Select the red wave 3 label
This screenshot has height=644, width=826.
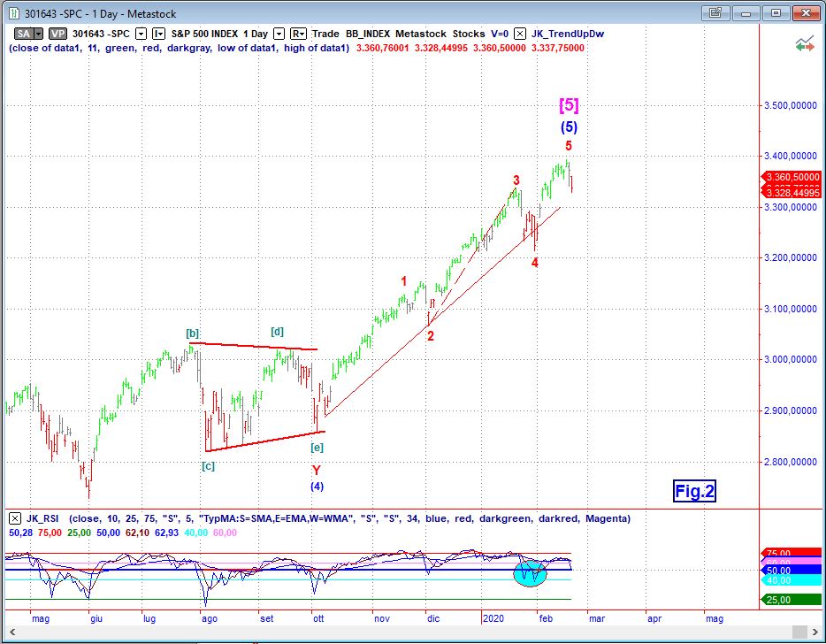(516, 180)
